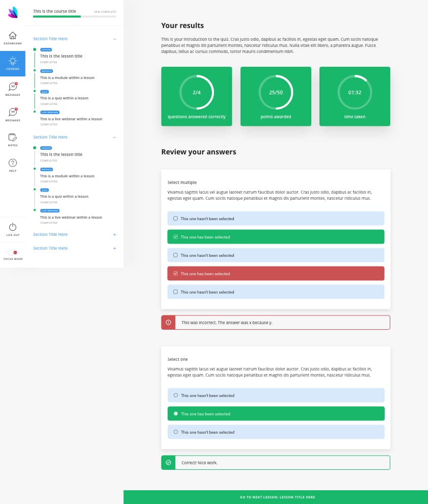Screen dimensions: 428x504
Task: Open the first quiz within a lesson item
Action: click(64, 98)
